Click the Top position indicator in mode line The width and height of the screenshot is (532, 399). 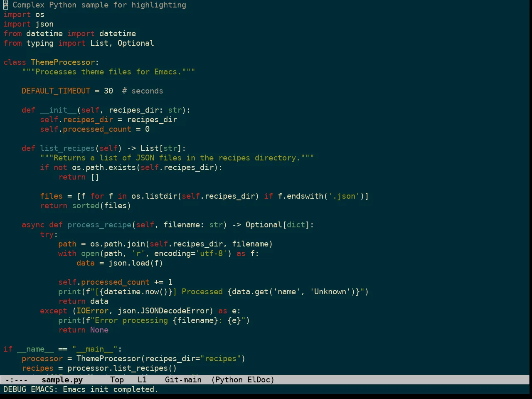click(117, 379)
